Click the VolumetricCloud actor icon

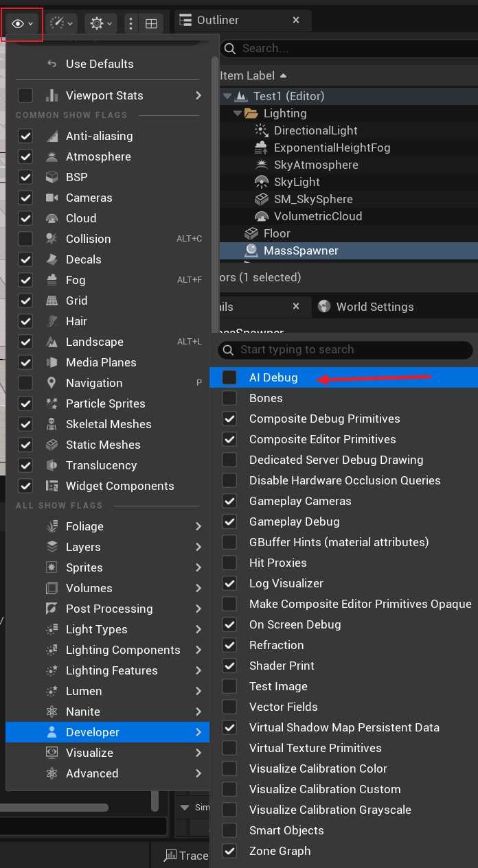(261, 216)
